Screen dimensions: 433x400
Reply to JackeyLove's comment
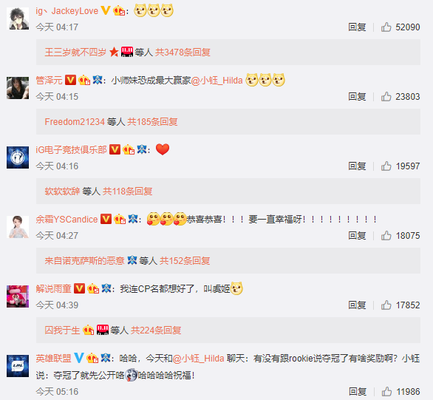(357, 27)
